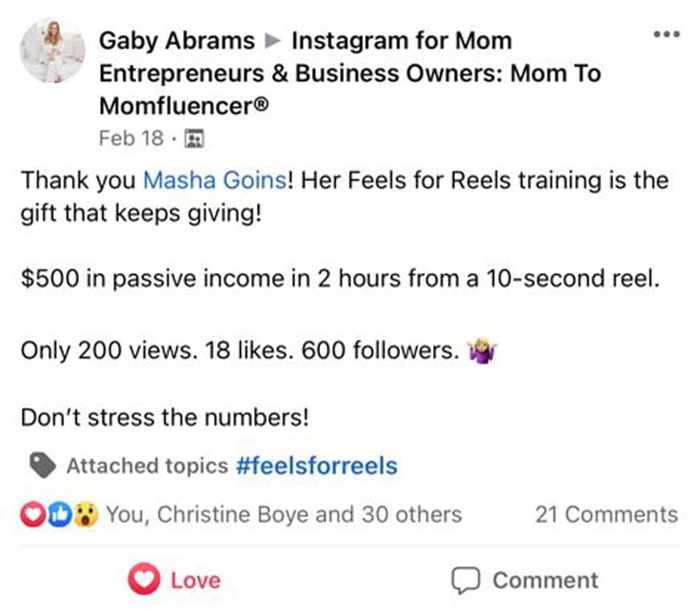The width and height of the screenshot is (700, 609).
Task: Click the Comment button label
Action: 544,580
